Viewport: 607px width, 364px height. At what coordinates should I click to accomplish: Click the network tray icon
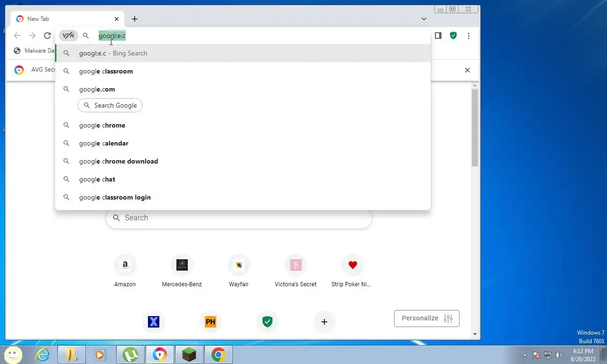click(548, 355)
